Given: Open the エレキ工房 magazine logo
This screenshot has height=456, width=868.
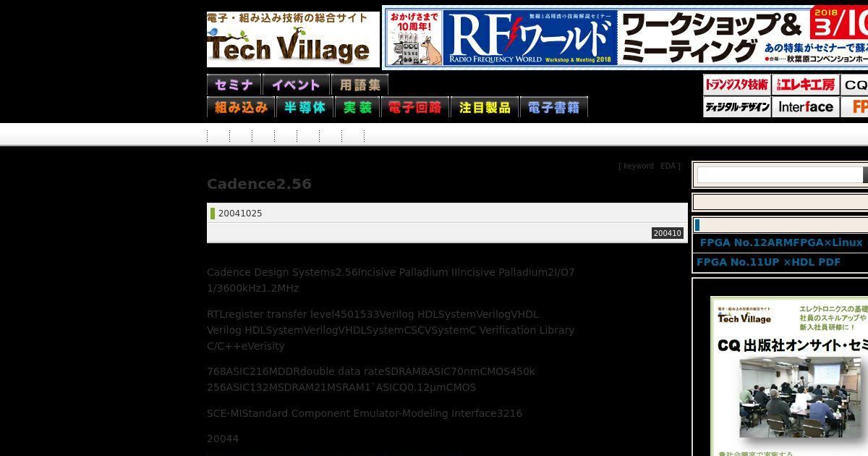Looking at the screenshot, I should [806, 85].
